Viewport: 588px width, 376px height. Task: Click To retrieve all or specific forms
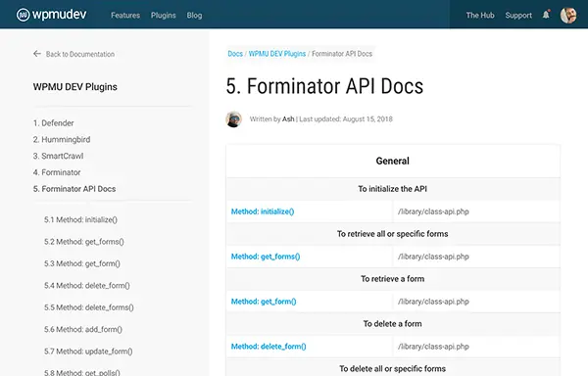coord(393,234)
